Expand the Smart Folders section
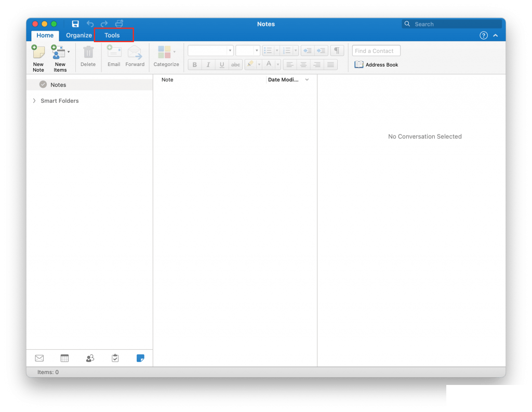This screenshot has height=412, width=532. pos(34,101)
